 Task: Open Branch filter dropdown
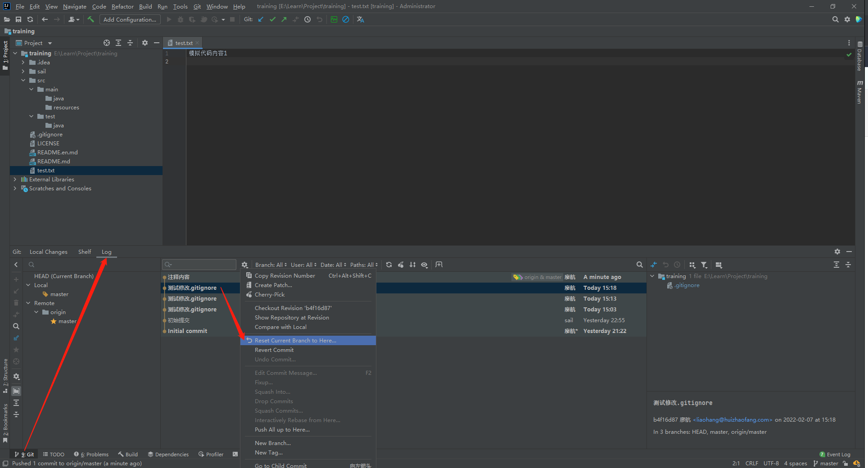click(x=270, y=265)
